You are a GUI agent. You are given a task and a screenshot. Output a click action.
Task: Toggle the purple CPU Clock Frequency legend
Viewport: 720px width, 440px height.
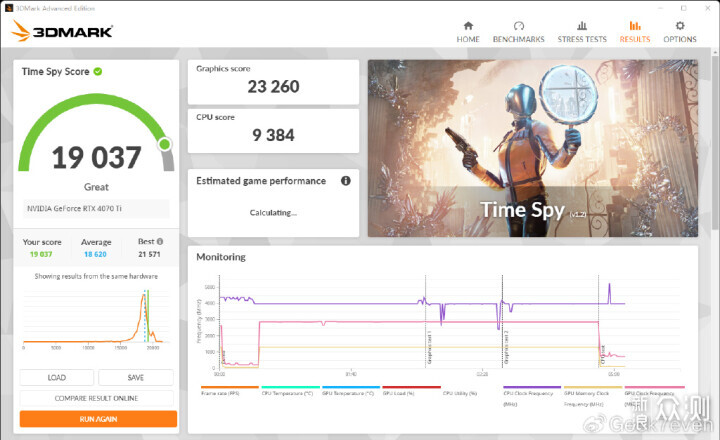coord(532,396)
